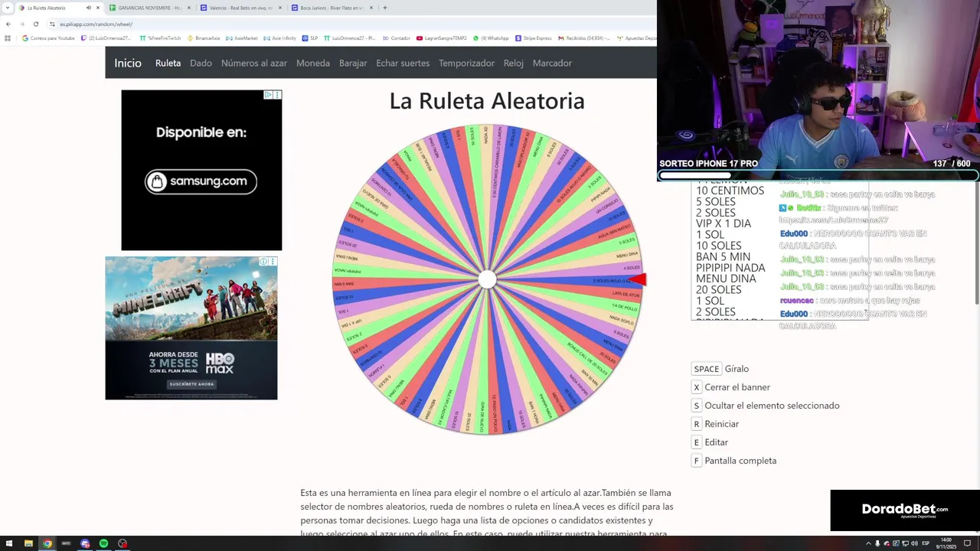The height and width of the screenshot is (551, 980).
Task: Go to Moneda page
Action: pos(313,63)
